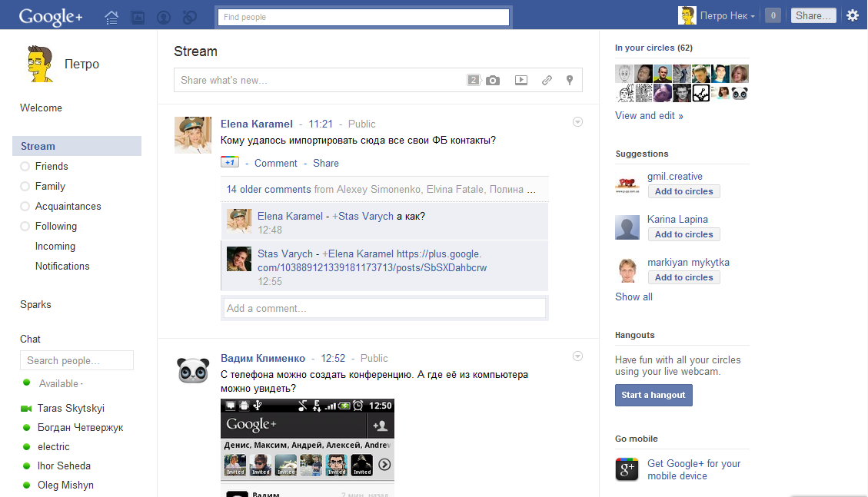Viewport: 868px width, 497px height.
Task: Add a photo with camera icon
Action: 493,80
